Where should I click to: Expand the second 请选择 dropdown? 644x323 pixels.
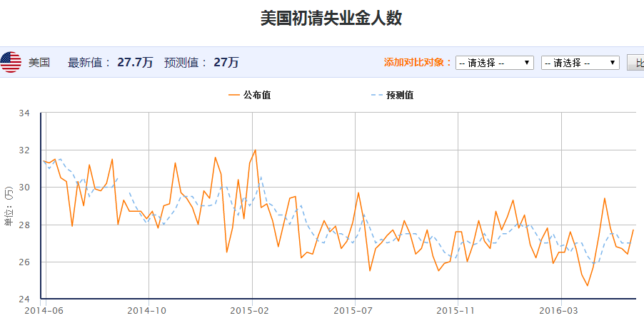click(x=580, y=63)
